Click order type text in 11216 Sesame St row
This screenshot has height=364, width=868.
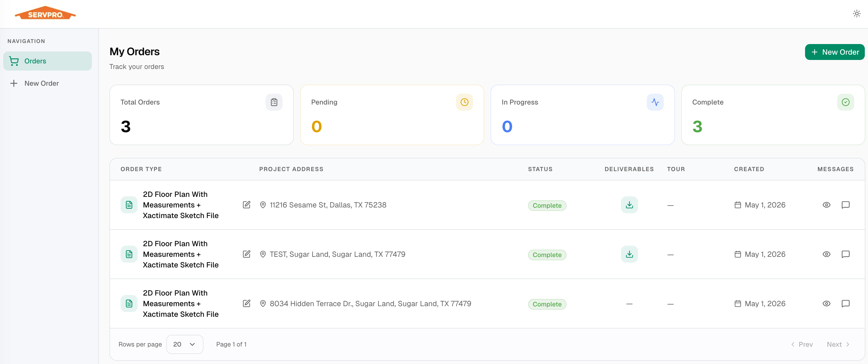click(x=181, y=205)
